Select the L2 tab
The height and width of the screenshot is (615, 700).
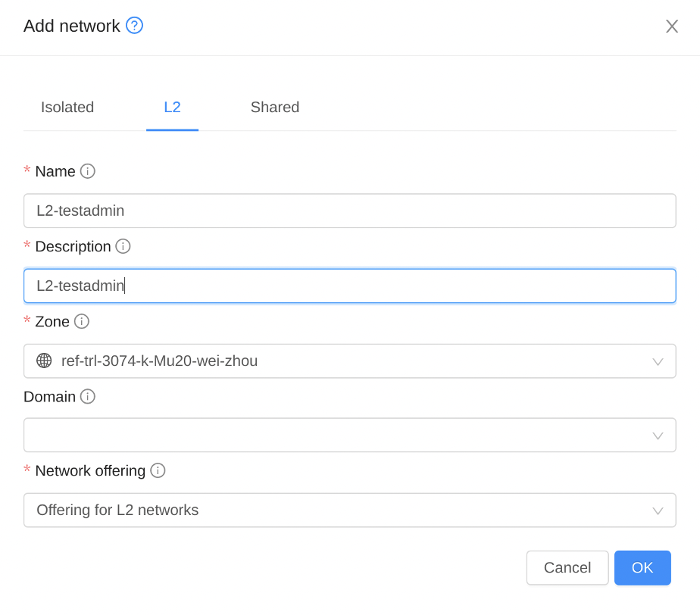172,107
